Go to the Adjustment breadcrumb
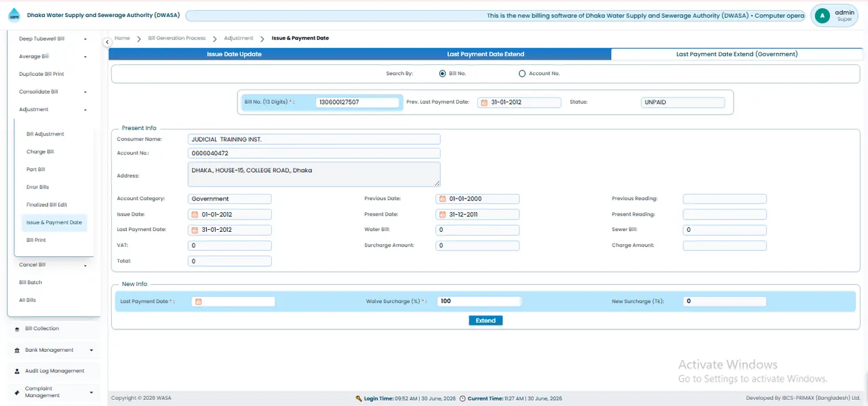 pyautogui.click(x=239, y=39)
